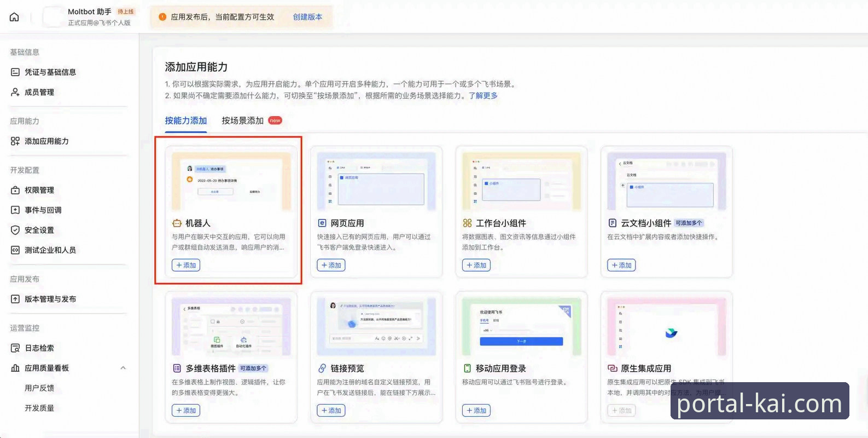Screen dimensions: 868x438
Task: Click the 凭证与基础信息 sidebar icon
Action: point(15,72)
